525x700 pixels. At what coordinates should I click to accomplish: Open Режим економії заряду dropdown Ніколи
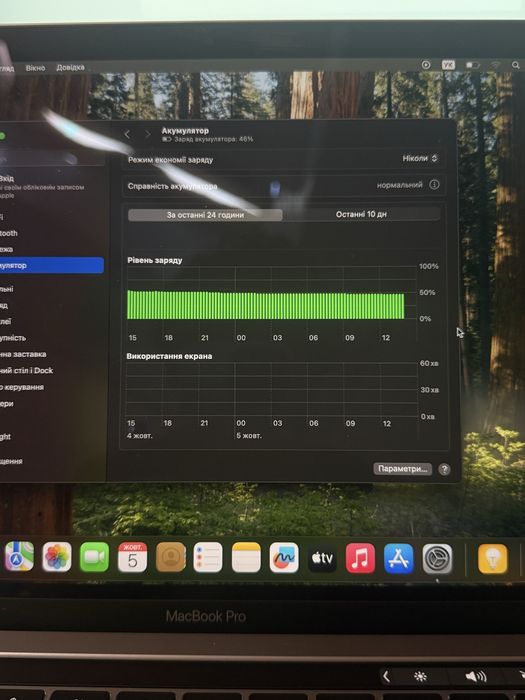pos(420,158)
